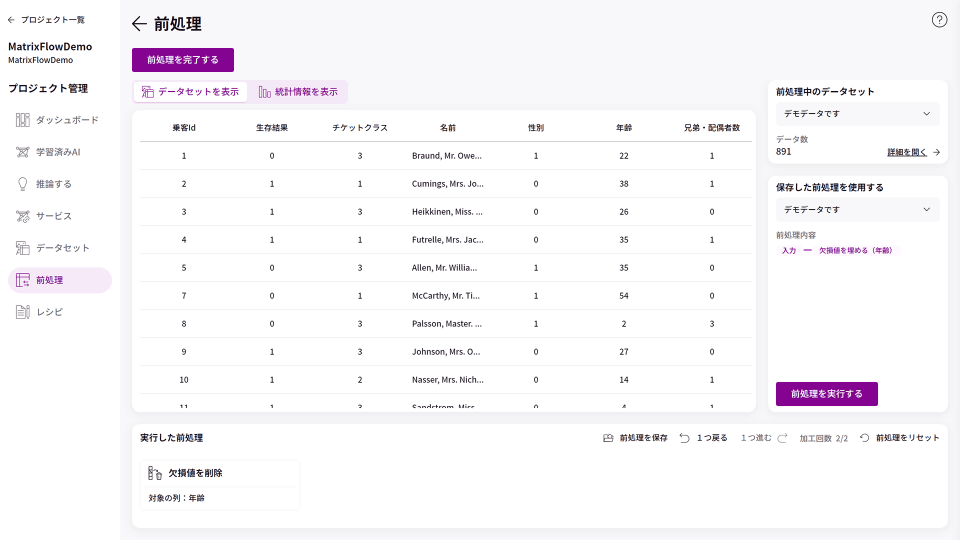Click the 名前 column header
Viewport: 960px width, 540px height.
[448, 128]
